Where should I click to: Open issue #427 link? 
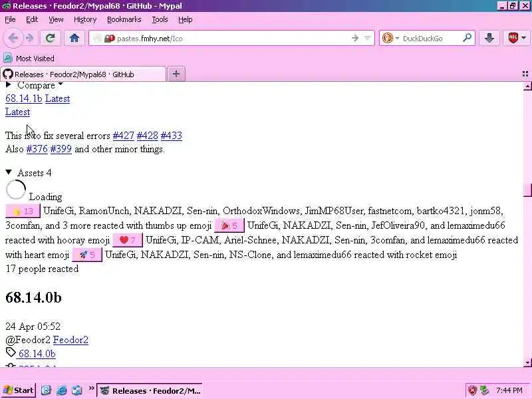[124, 136]
